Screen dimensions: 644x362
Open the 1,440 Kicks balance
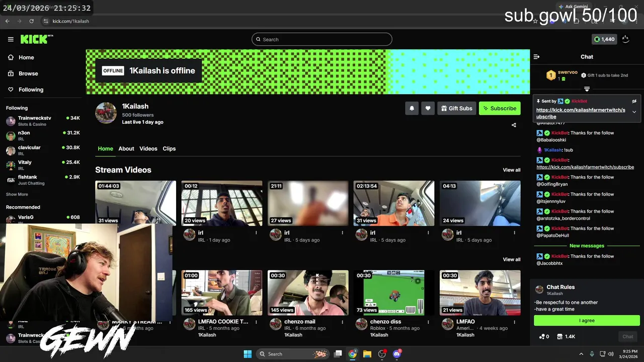(604, 39)
